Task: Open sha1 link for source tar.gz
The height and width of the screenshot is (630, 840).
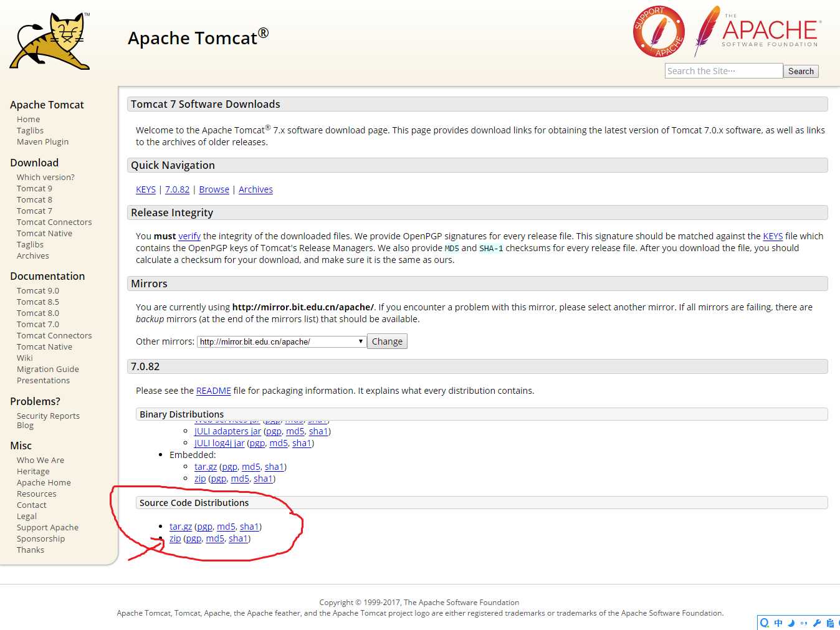Action: [x=249, y=527]
